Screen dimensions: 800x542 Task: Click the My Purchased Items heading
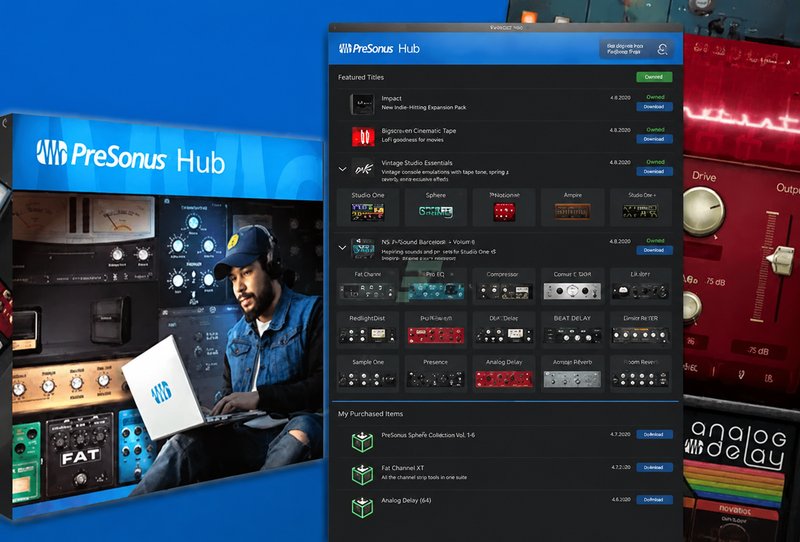click(370, 414)
